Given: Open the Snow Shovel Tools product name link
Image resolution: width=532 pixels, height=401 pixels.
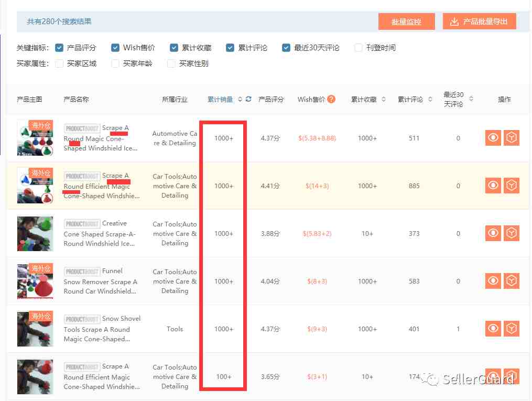Looking at the screenshot, I should (x=102, y=329).
